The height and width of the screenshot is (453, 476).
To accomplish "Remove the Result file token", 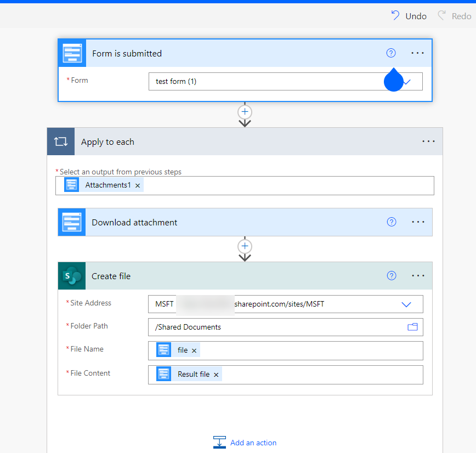I will [216, 375].
